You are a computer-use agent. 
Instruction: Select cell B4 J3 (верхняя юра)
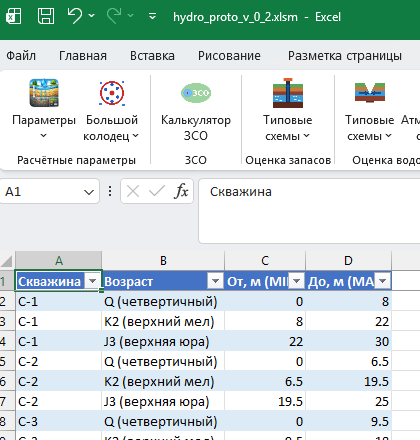pos(163,341)
